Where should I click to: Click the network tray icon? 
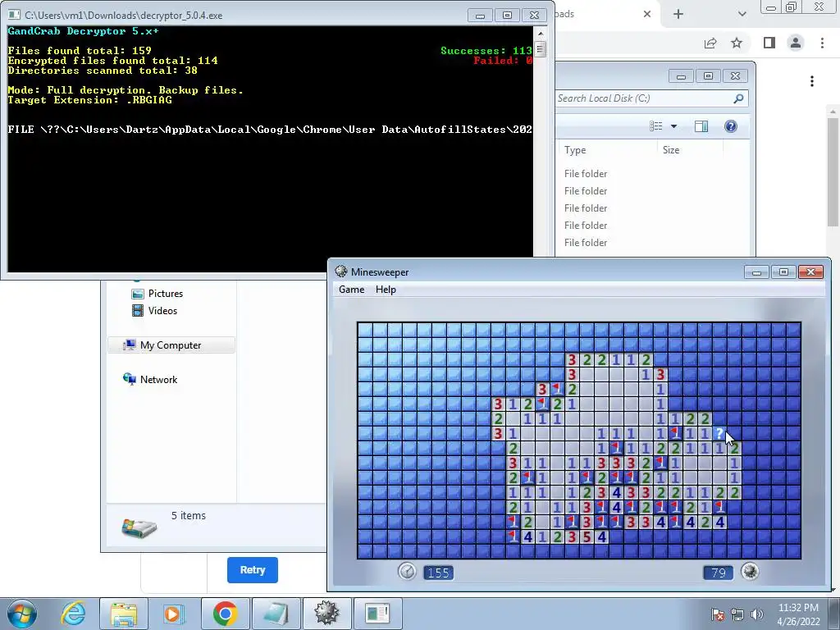[x=737, y=614]
